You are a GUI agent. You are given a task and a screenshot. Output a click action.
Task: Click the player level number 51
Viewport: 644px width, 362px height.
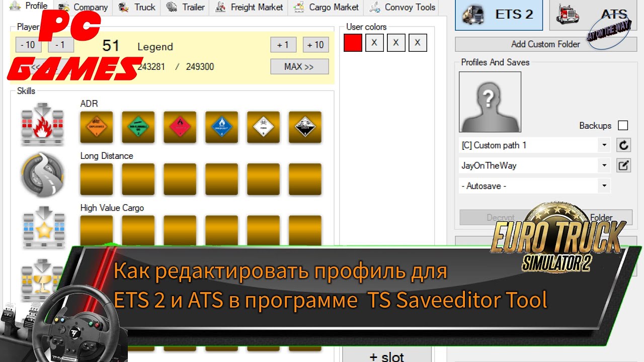[111, 46]
